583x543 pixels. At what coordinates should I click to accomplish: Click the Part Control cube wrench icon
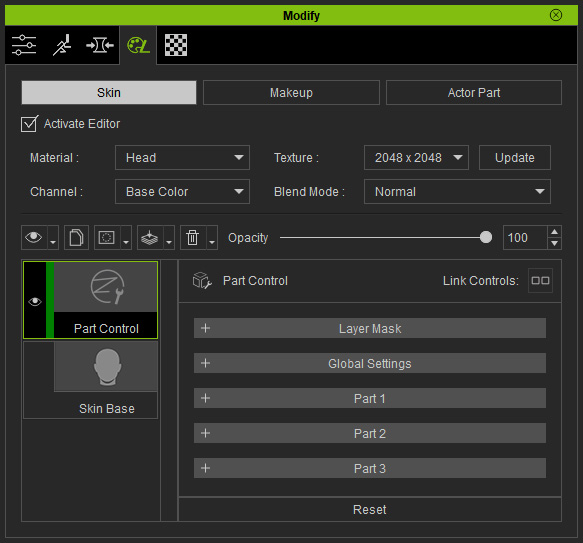(202, 280)
